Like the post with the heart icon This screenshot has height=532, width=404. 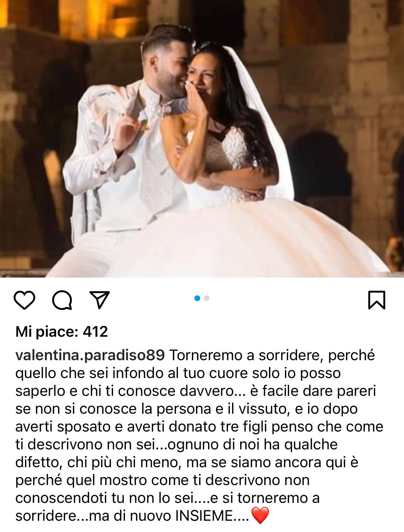(24, 300)
